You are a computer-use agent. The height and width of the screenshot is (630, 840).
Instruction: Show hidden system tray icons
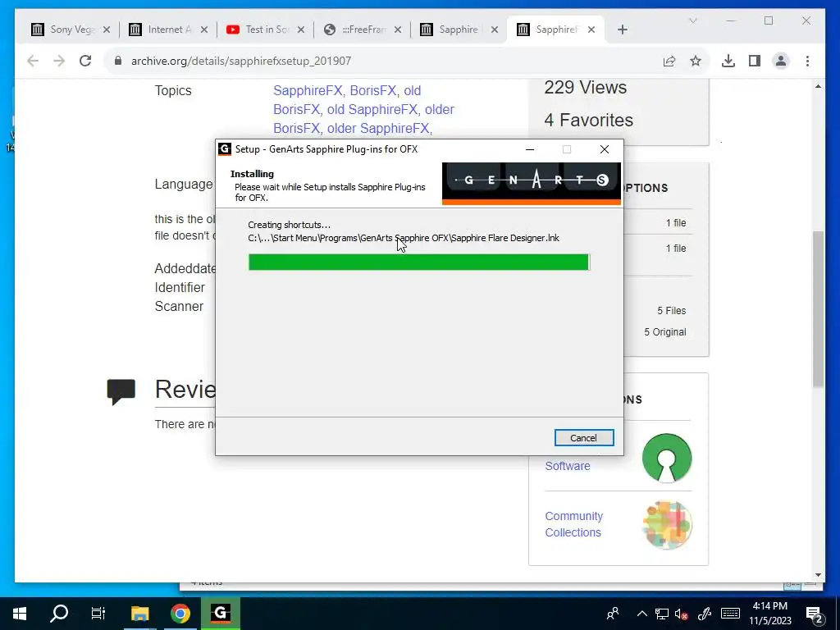(x=641, y=614)
